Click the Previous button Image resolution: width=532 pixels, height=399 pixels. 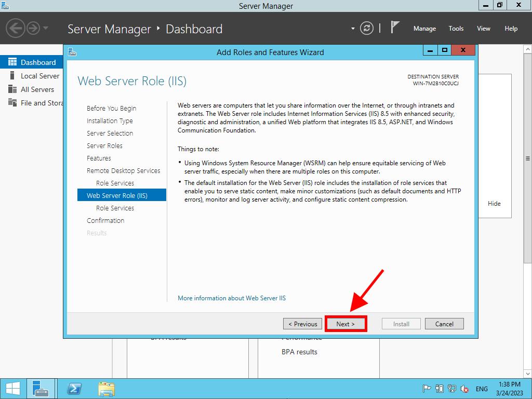point(303,324)
